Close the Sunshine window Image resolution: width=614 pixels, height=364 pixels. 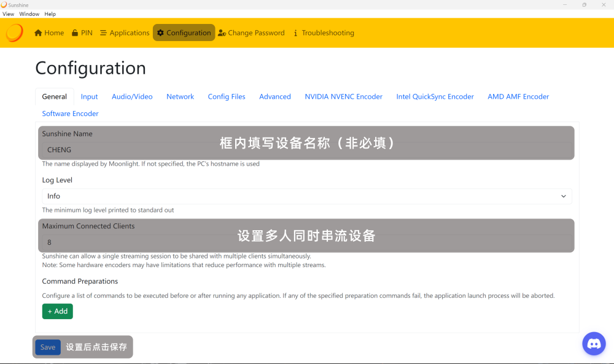(x=604, y=5)
